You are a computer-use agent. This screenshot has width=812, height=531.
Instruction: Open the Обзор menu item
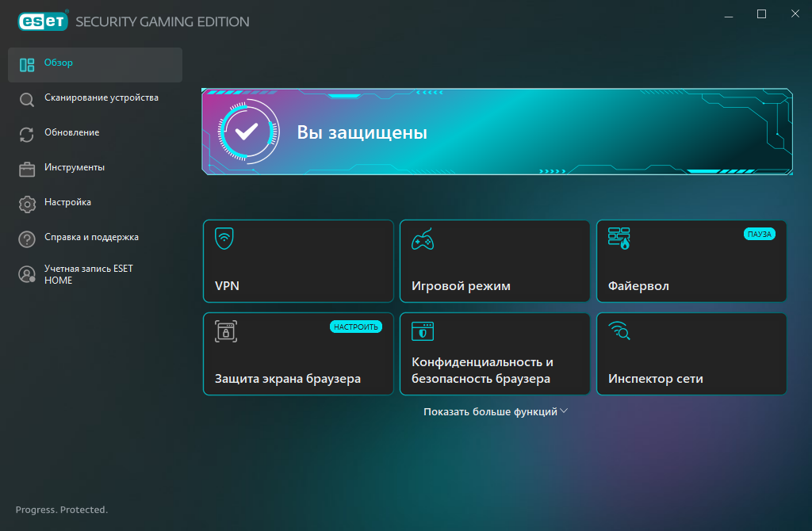pos(95,65)
